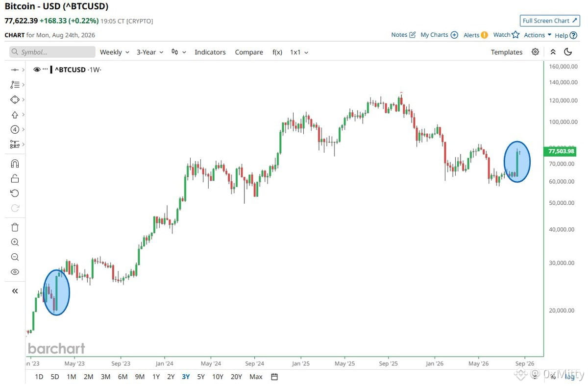Open the Templates menu

click(x=507, y=52)
